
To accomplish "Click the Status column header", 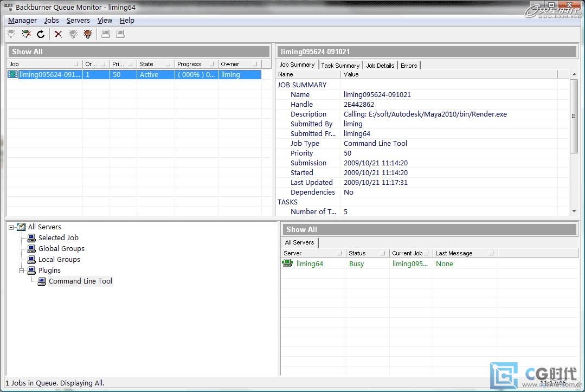I will click(x=368, y=253).
